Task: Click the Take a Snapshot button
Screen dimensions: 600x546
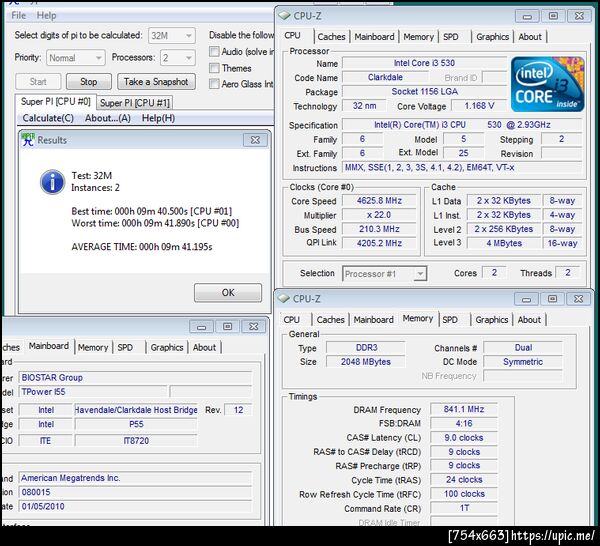Action: pos(156,81)
